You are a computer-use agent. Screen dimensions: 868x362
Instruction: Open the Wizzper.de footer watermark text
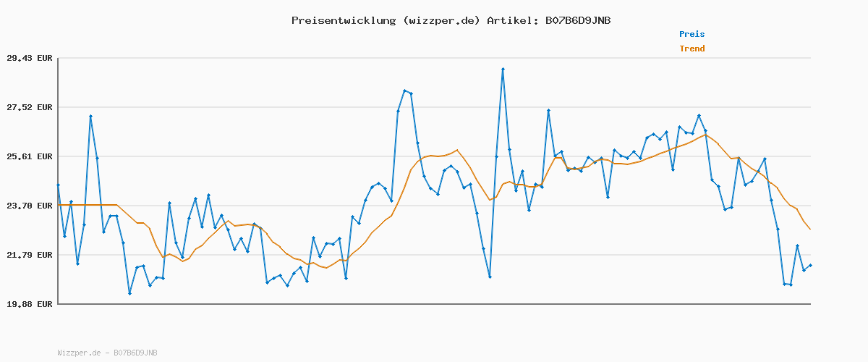tap(107, 353)
